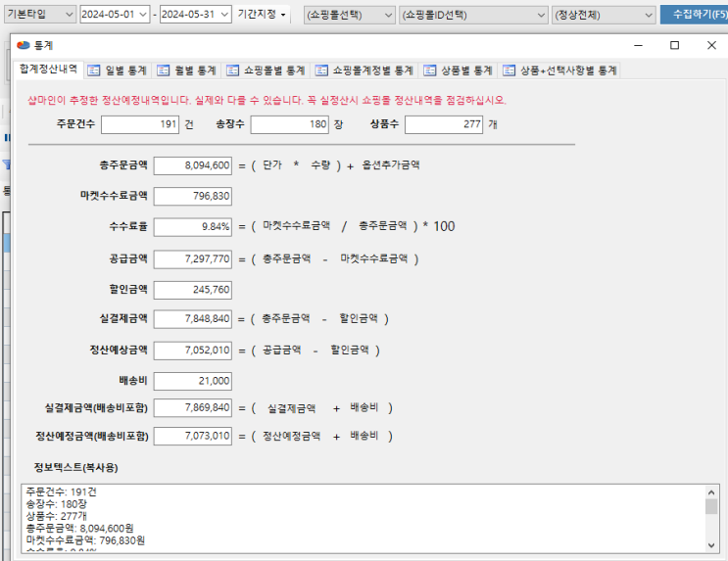Click the 송장수 field showing 180
728x561 pixels.
[289, 124]
